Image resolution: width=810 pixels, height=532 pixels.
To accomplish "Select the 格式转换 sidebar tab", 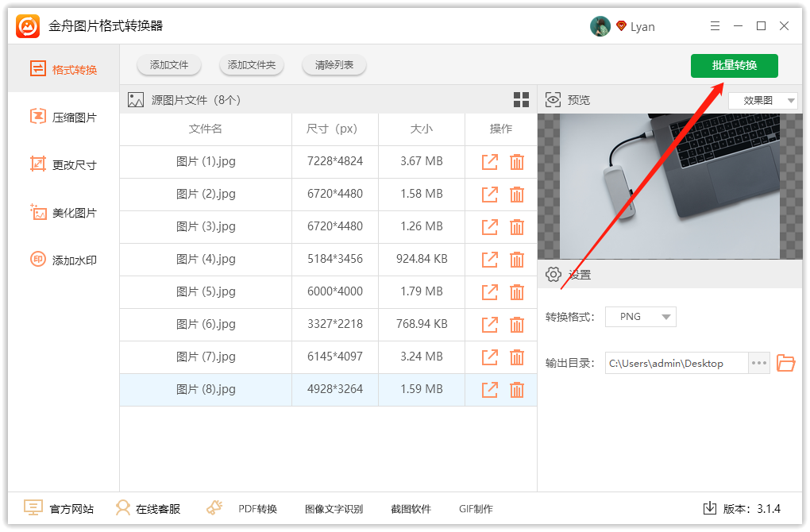I will click(64, 69).
